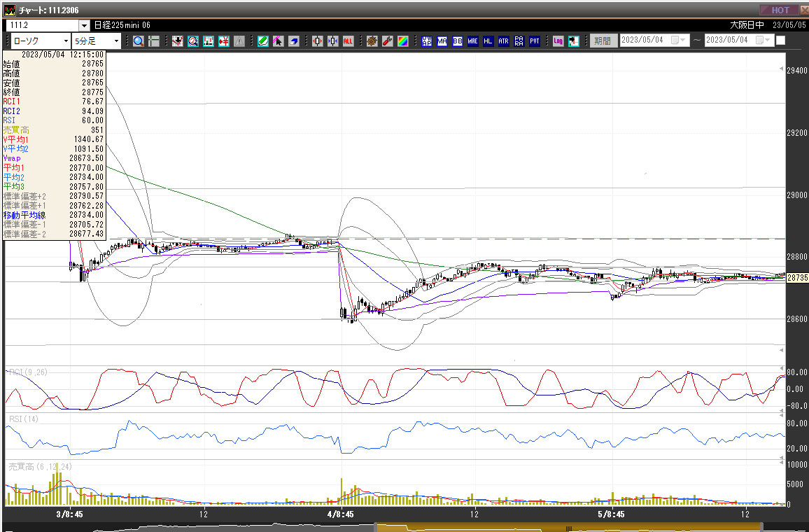The width and height of the screenshot is (809, 532).
Task: Open the end date calendar dropdown
Action: click(761, 40)
